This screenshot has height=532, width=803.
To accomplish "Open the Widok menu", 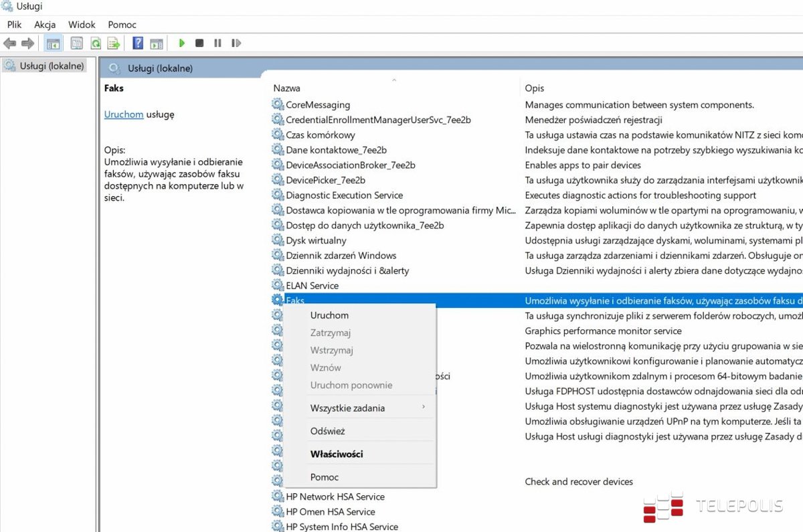I will click(82, 25).
